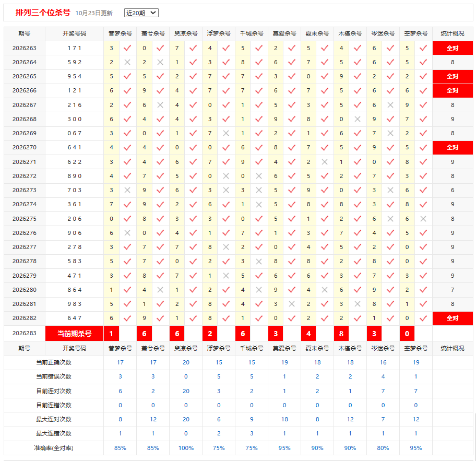Select the red kill number 1 under 昔梦杀号

(x=111, y=334)
